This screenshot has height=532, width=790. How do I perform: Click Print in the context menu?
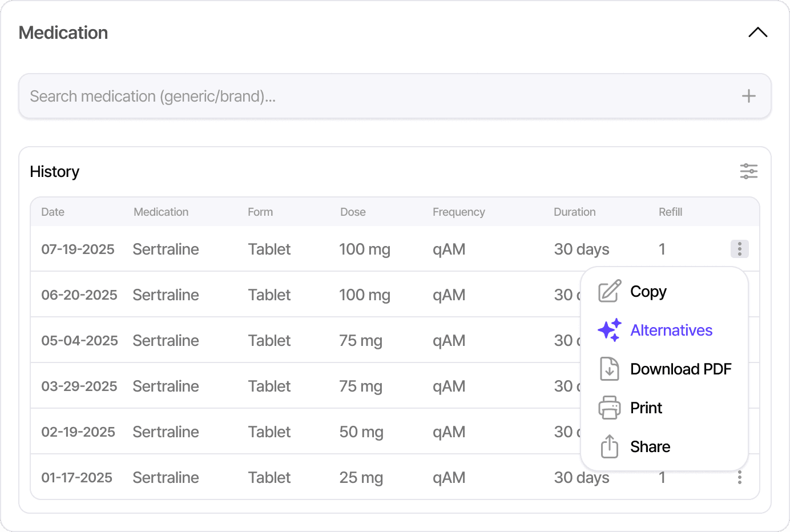[x=646, y=408]
